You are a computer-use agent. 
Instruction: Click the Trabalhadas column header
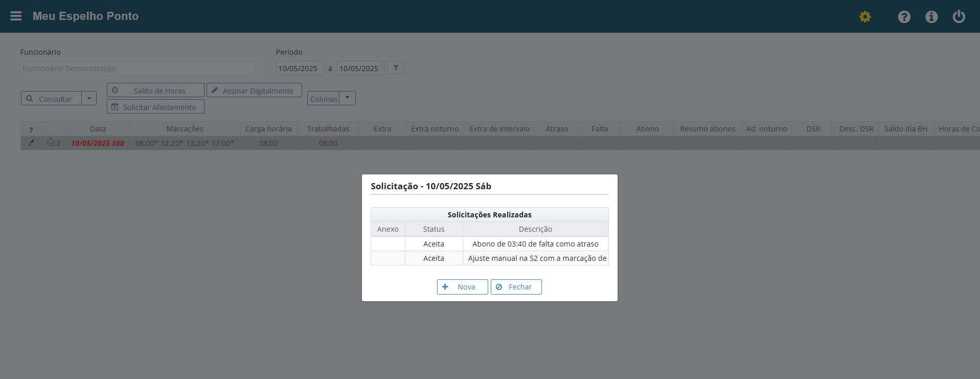[x=328, y=129]
